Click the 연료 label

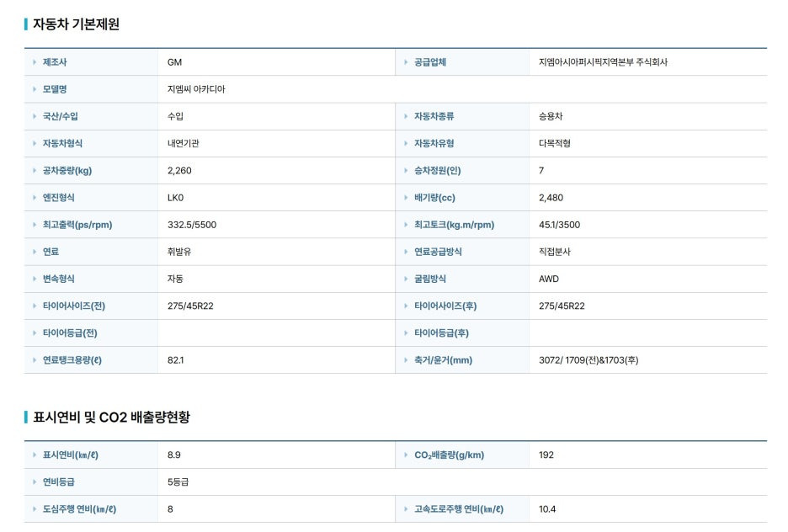(51, 253)
